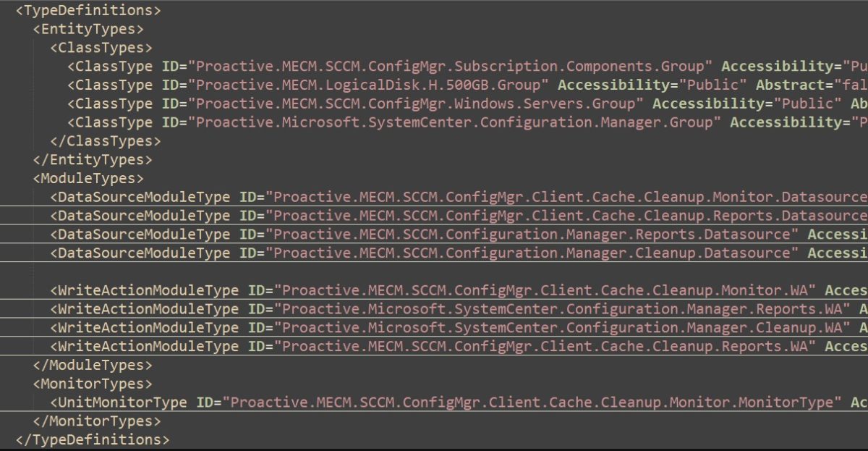Select the Client.Cache.Cleanup.Reports.Datasource line
This screenshot has width=868, height=451.
459,216
